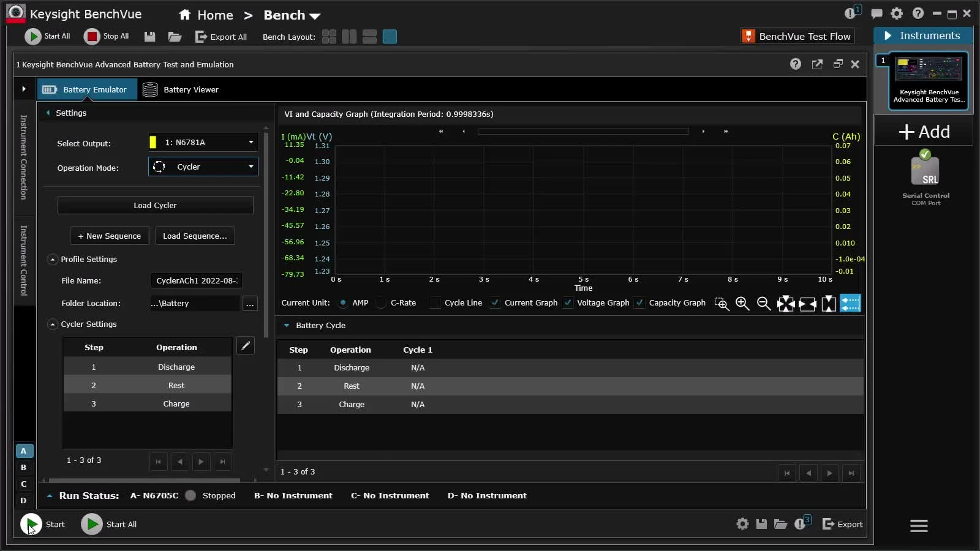Open the Bench dropdown in the breadcrumb
The image size is (980, 551).
[292, 15]
